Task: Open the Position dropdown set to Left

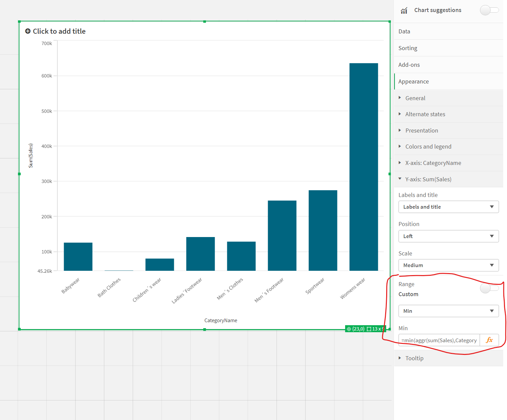Action: click(448, 236)
